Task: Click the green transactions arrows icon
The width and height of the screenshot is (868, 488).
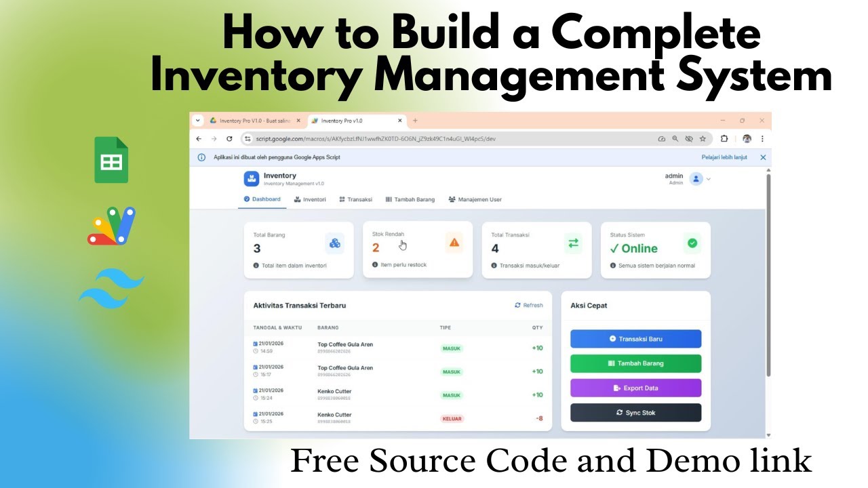Action: coord(573,243)
